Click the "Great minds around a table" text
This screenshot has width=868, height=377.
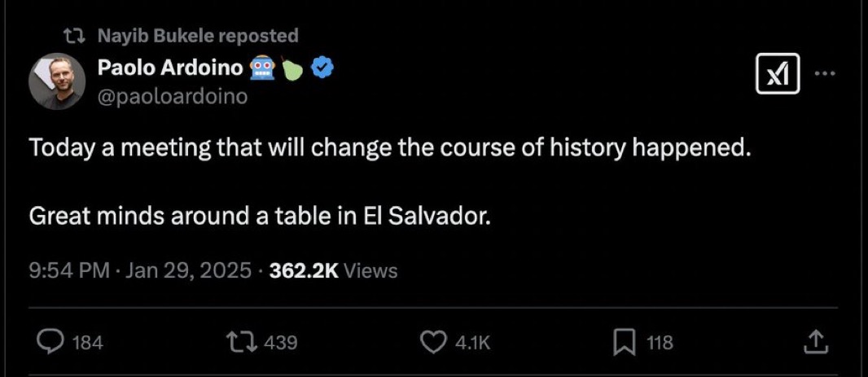click(260, 217)
